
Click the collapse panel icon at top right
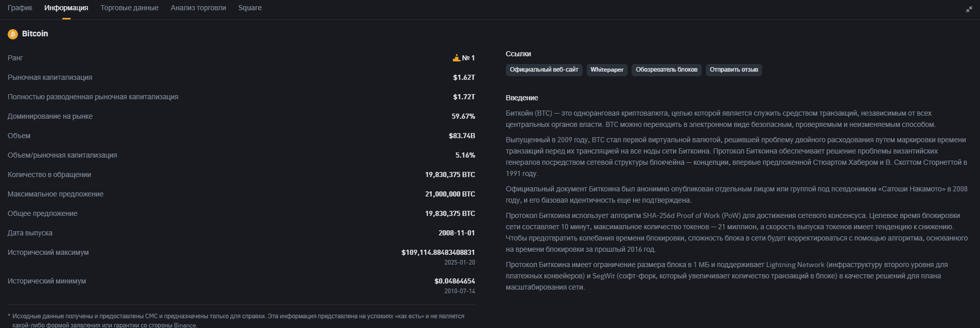pyautogui.click(x=969, y=9)
